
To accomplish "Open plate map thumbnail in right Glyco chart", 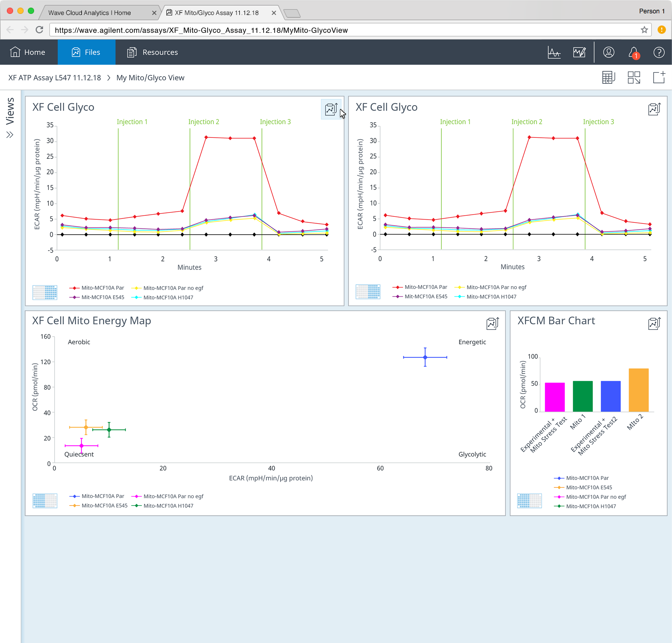I will point(368,292).
